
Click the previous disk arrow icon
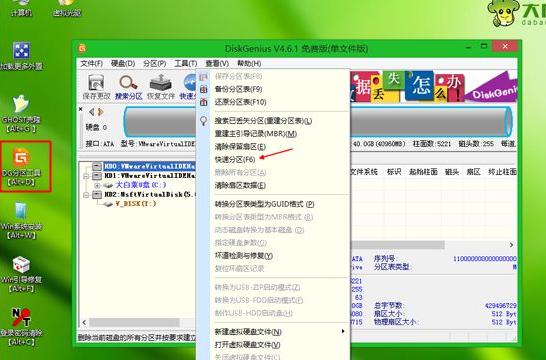(x=92, y=112)
